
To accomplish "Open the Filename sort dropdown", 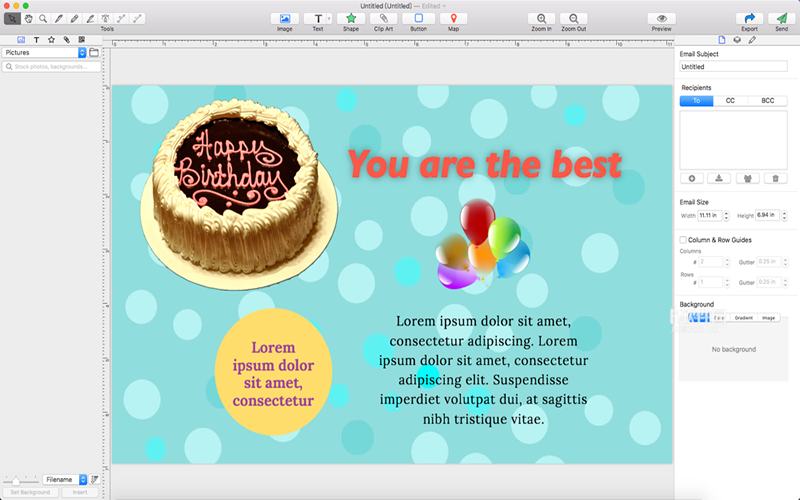I will click(65, 480).
